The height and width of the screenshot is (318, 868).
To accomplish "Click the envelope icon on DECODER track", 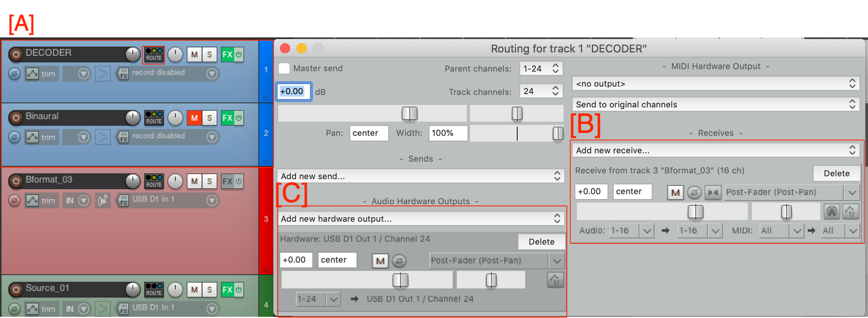I will (33, 74).
